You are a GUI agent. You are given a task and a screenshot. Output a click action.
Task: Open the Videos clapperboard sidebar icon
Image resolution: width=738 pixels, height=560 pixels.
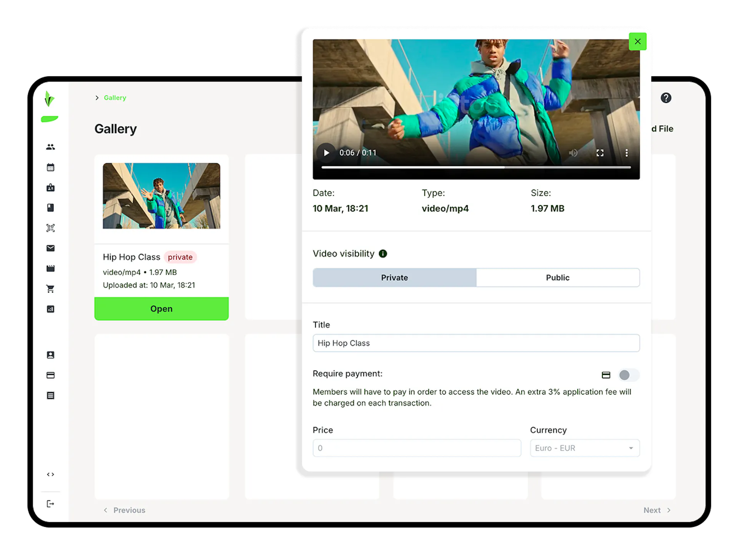coord(50,268)
